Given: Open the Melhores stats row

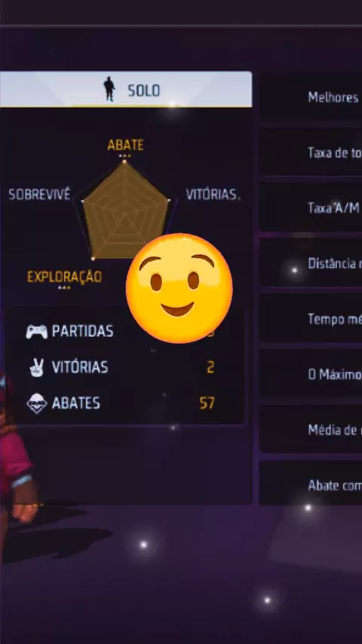Looking at the screenshot, I should click(311, 97).
